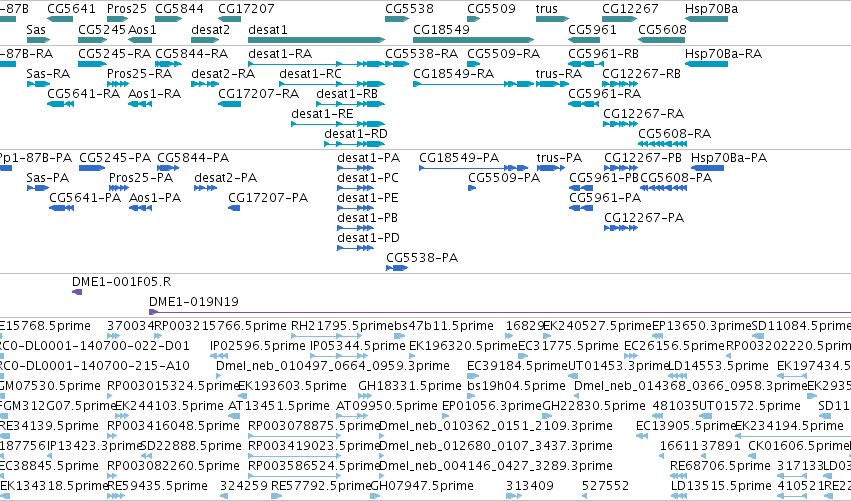Select the RE59435.5prime EST label

(157, 486)
